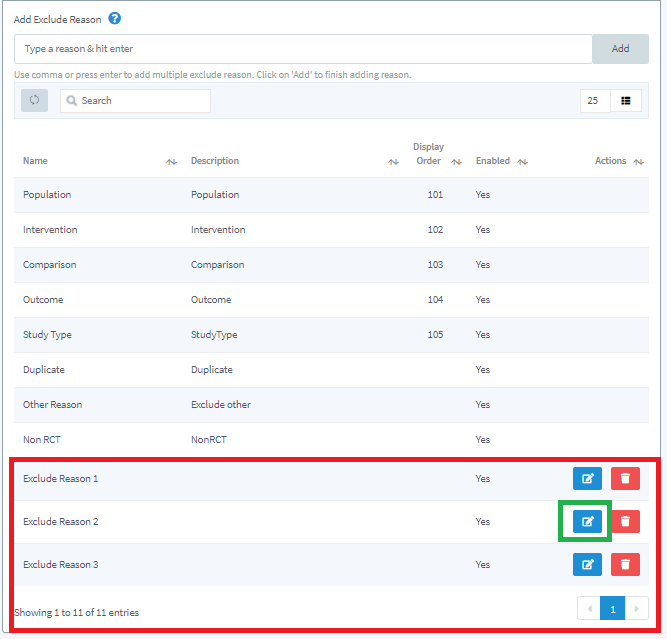The image size is (667, 639).
Task: Focus the exclude reason text field
Action: tap(303, 49)
